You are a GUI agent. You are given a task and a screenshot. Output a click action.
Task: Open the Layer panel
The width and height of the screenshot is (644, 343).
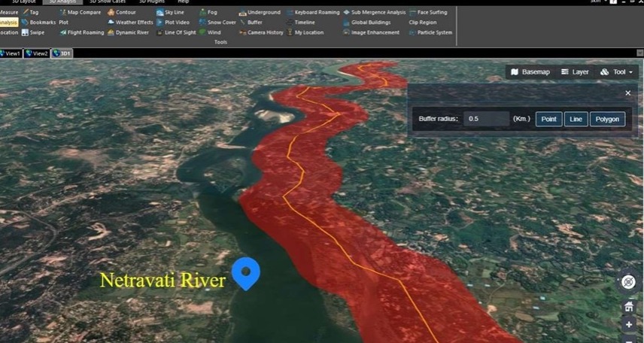[575, 72]
